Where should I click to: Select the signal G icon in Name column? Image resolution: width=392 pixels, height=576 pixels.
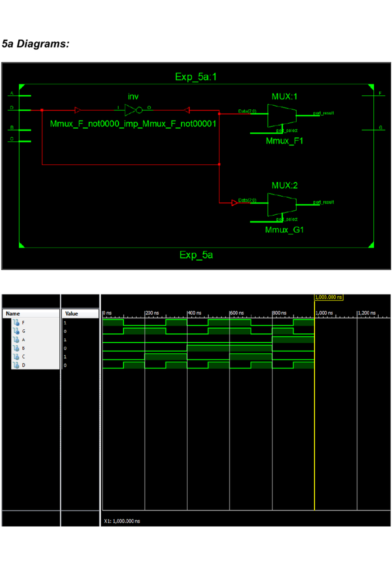tap(16, 331)
